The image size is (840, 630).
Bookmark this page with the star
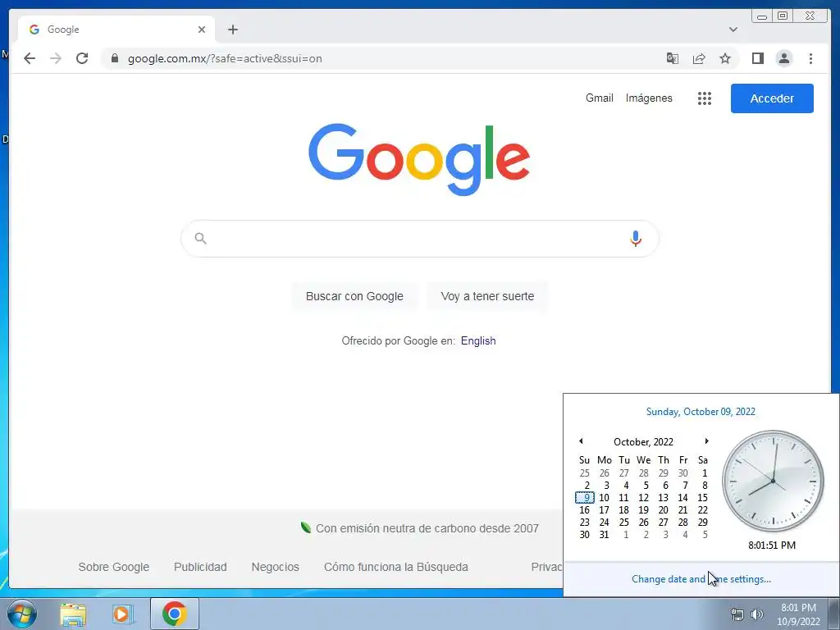click(725, 58)
